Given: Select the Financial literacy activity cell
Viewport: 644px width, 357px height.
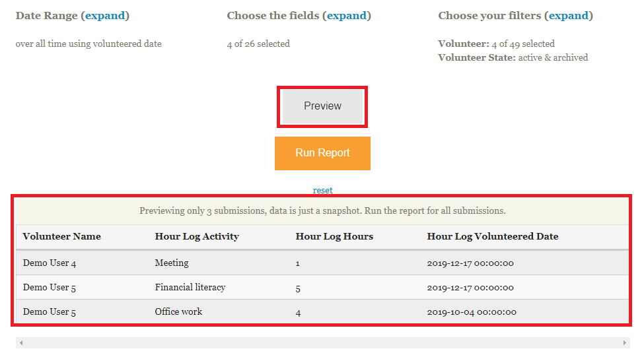Looking at the screenshot, I should point(190,287).
